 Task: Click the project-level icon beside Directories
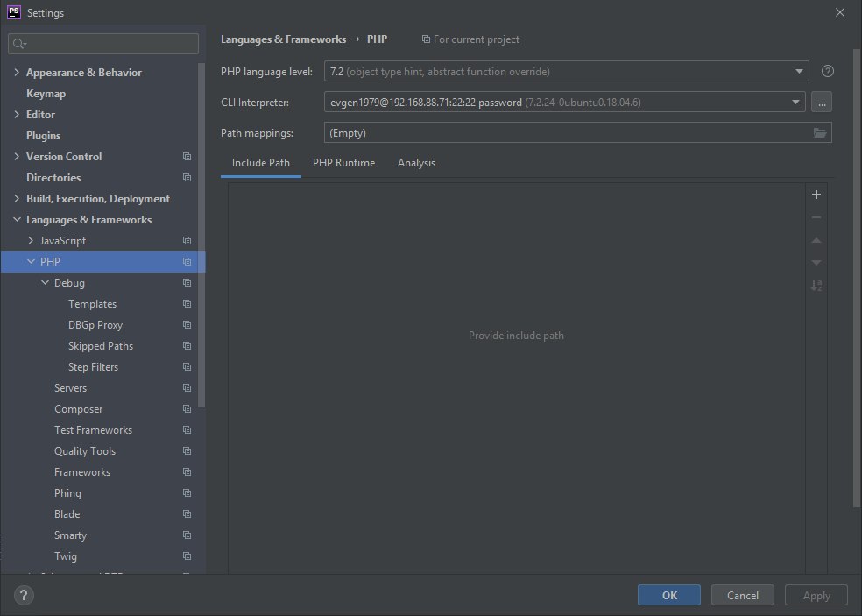point(187,178)
